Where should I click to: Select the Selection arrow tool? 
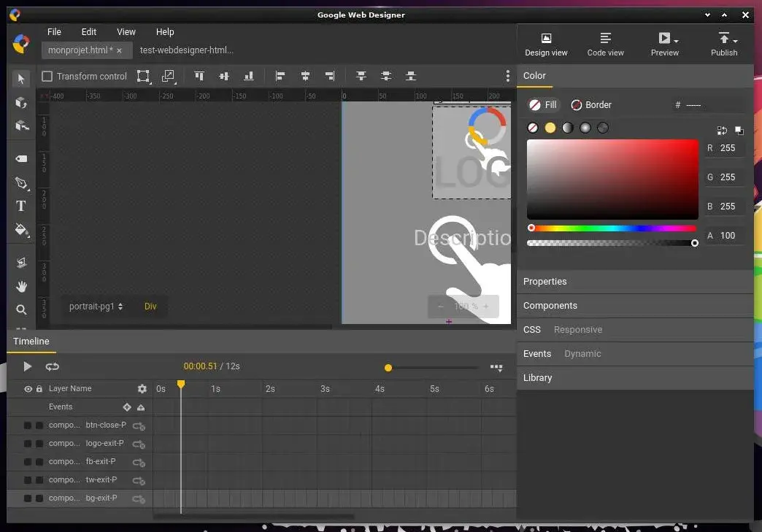click(x=21, y=79)
